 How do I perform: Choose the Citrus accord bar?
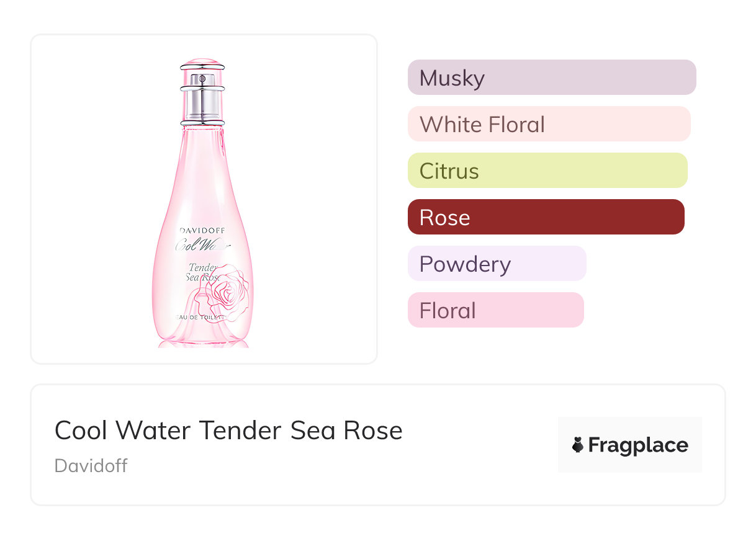click(x=547, y=171)
